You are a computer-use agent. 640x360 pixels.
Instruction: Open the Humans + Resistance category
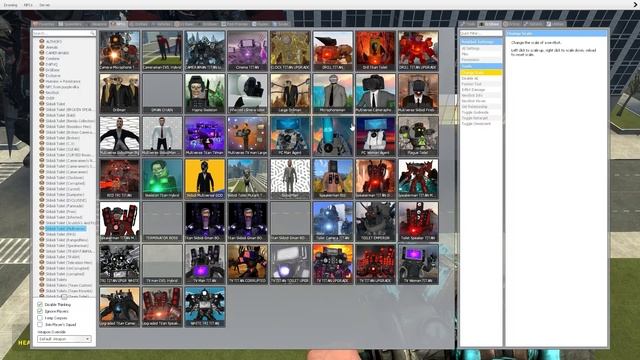pos(63,81)
